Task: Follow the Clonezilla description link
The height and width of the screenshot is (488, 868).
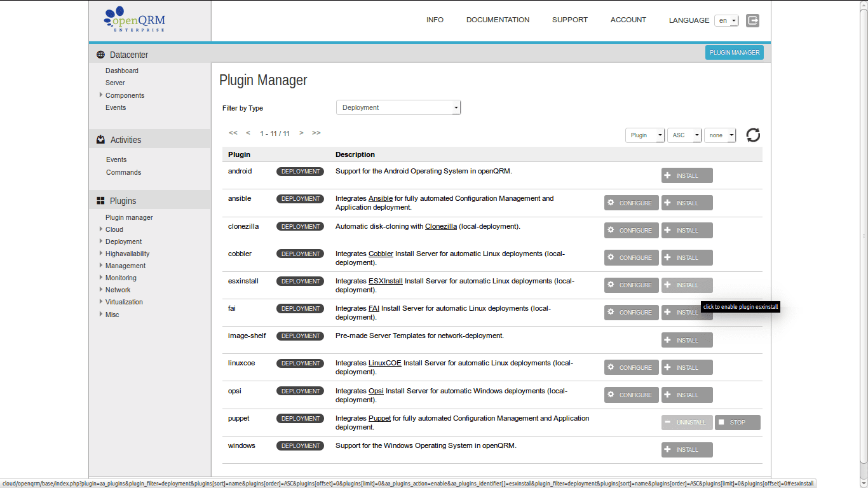Action: tap(441, 226)
